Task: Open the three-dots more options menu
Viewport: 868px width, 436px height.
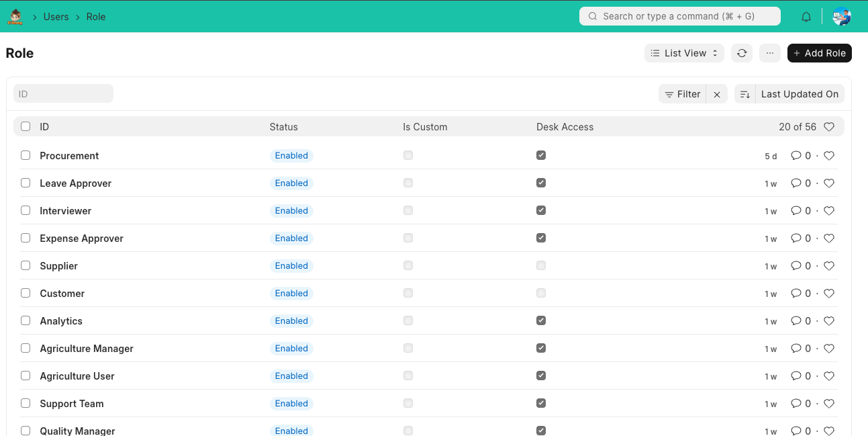Action: click(769, 53)
